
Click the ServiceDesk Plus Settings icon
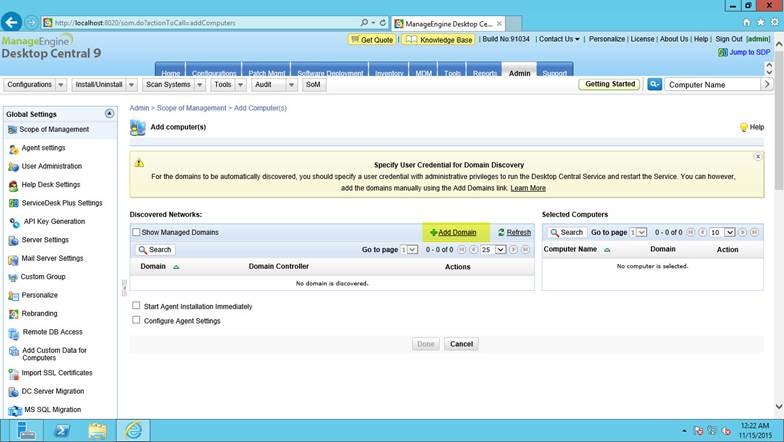tap(14, 204)
